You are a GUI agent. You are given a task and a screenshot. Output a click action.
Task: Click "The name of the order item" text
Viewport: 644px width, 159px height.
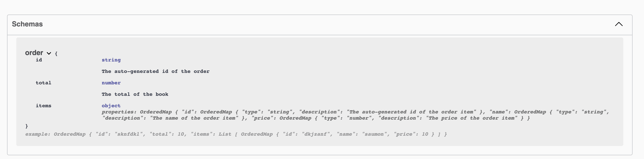coord(194,118)
